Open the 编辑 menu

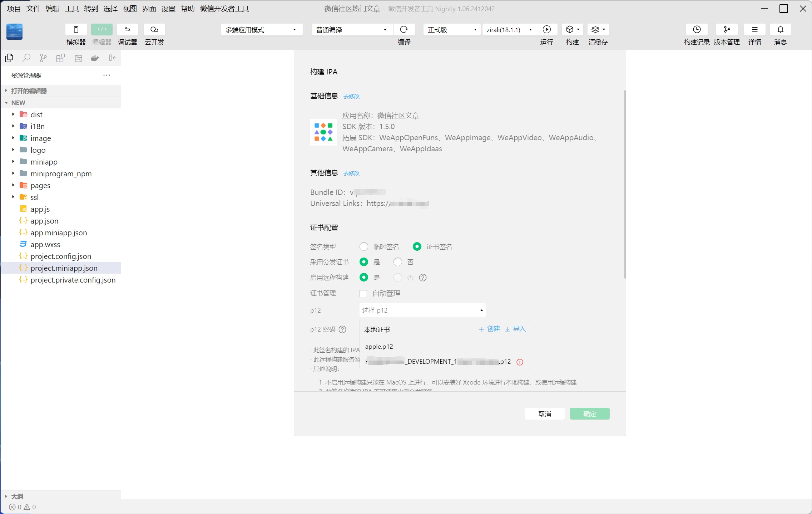coord(52,9)
